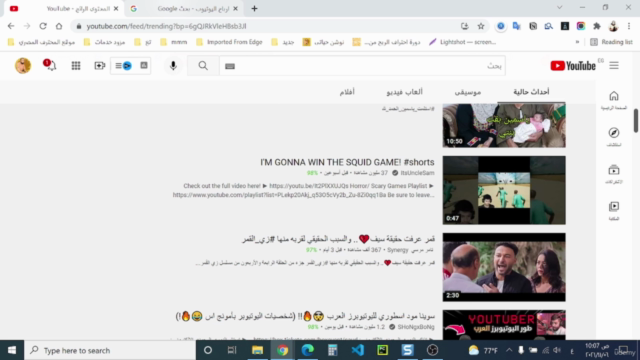
Task: Open the YouTube apps grid
Action: [76, 66]
